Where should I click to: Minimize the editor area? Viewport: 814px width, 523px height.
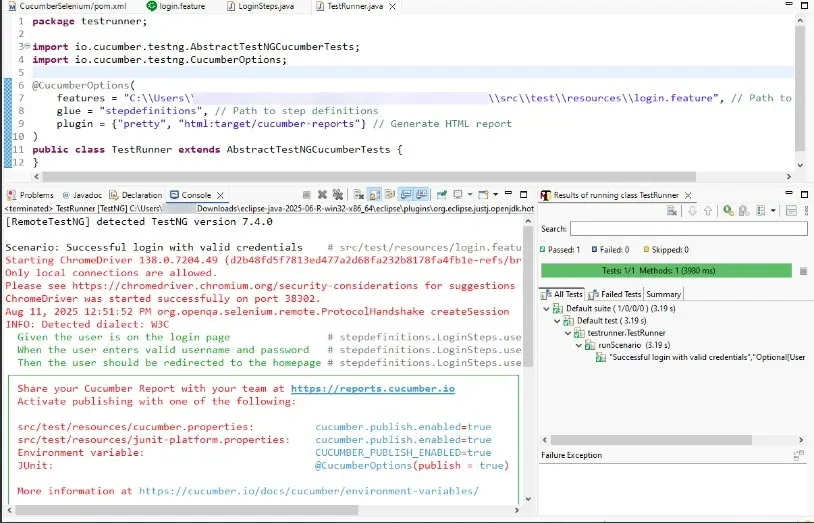click(x=789, y=4)
